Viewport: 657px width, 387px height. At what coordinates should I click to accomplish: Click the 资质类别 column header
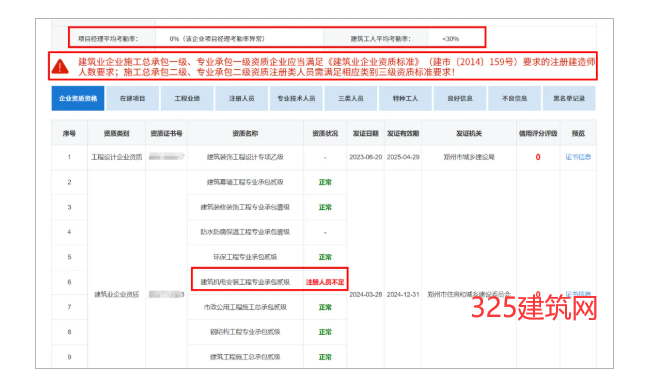click(x=116, y=133)
